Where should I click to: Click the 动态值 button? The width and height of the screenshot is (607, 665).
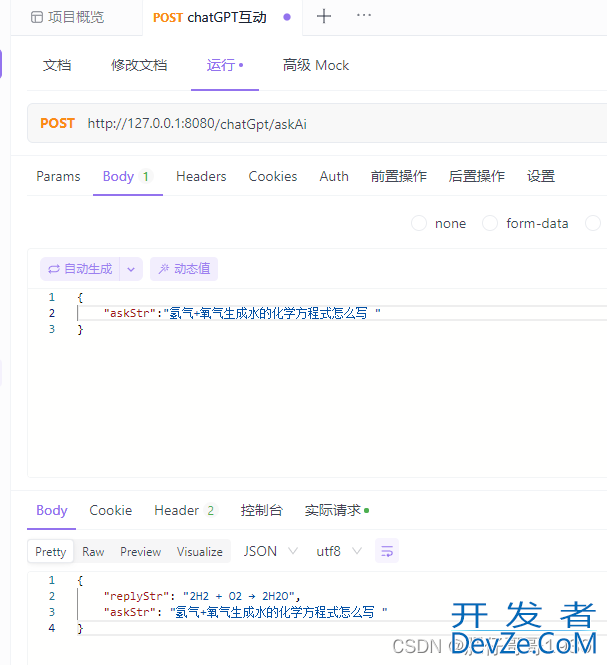184,269
